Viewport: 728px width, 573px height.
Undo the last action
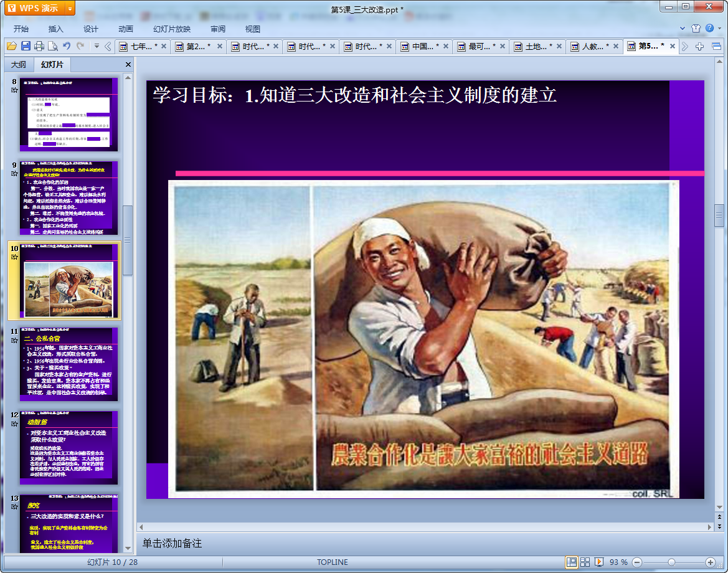point(67,46)
